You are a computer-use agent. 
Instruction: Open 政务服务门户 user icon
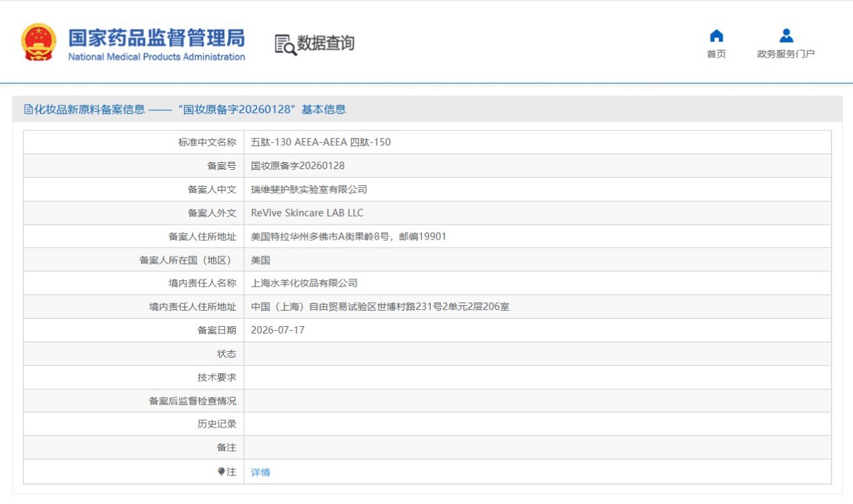click(x=786, y=35)
